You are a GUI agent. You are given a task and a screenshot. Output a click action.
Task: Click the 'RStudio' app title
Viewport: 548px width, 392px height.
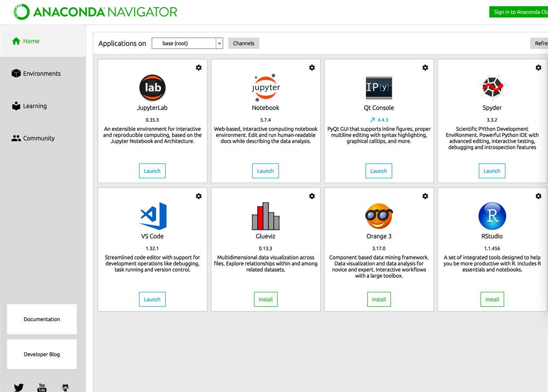(492, 236)
